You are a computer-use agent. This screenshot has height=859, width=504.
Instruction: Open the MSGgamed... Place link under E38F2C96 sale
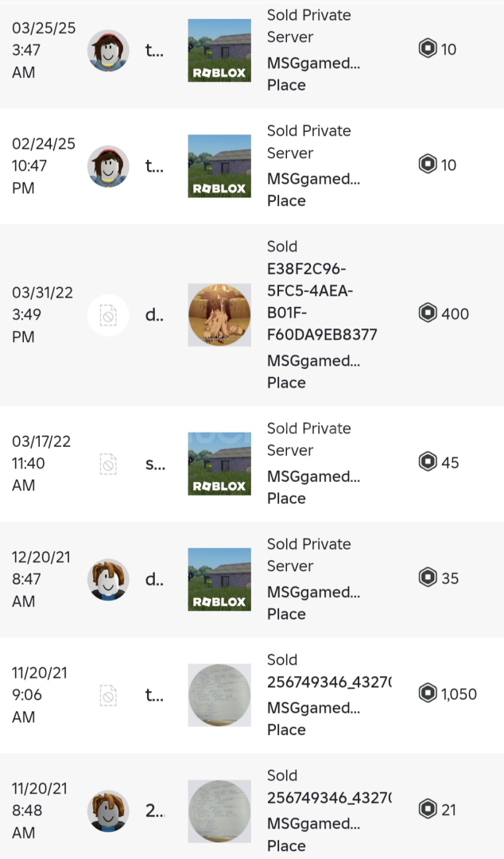[313, 371]
